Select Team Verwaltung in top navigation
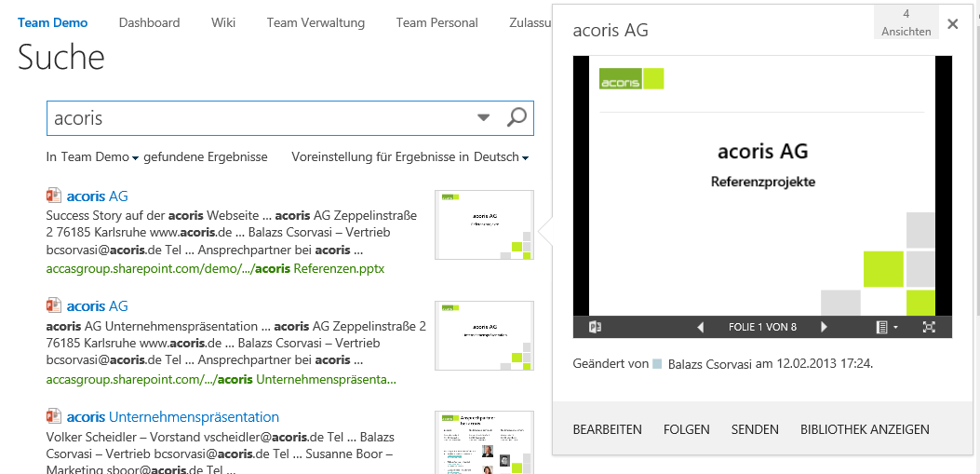This screenshot has width=980, height=474. click(315, 23)
